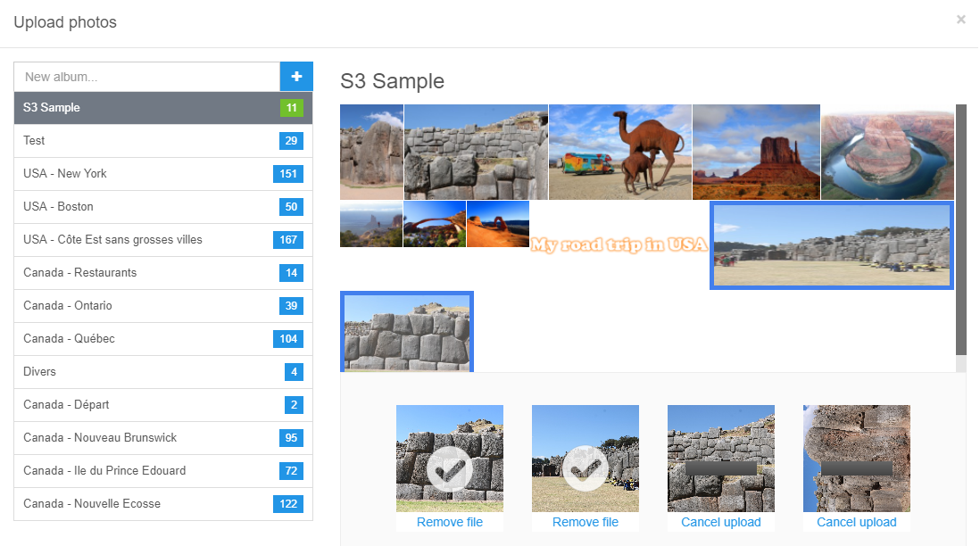The width and height of the screenshot is (980, 546).
Task: Open the Canada - Nouvelle Ecosse album
Action: pyautogui.click(x=134, y=504)
